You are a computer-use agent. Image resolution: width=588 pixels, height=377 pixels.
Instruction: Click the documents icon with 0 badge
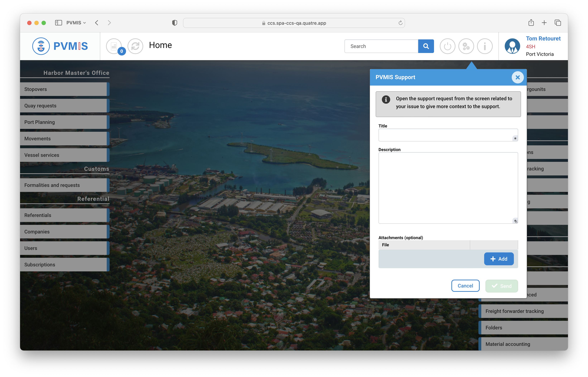114,46
